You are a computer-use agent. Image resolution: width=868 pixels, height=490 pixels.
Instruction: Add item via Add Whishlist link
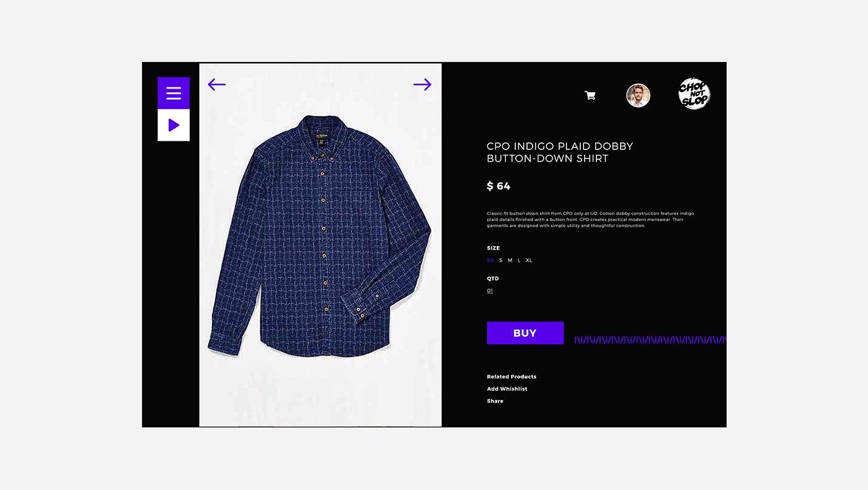click(x=507, y=389)
